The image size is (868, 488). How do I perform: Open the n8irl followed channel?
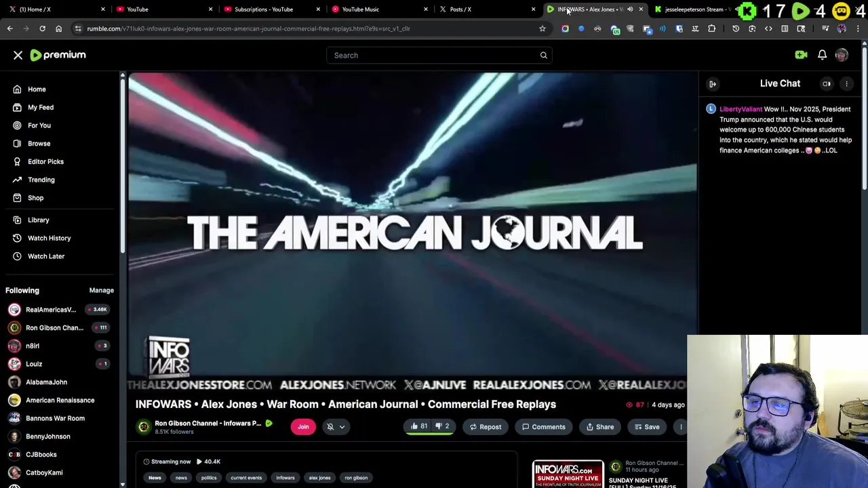click(x=33, y=346)
